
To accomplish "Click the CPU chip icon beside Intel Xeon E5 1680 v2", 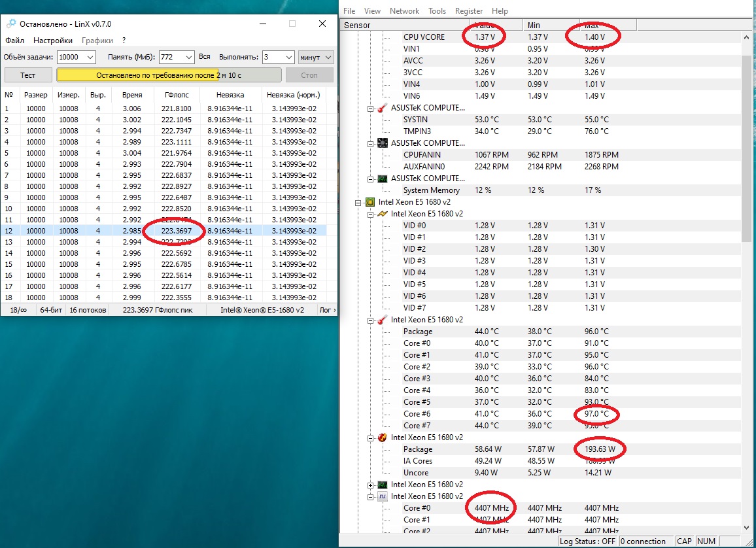I will tap(370, 202).
